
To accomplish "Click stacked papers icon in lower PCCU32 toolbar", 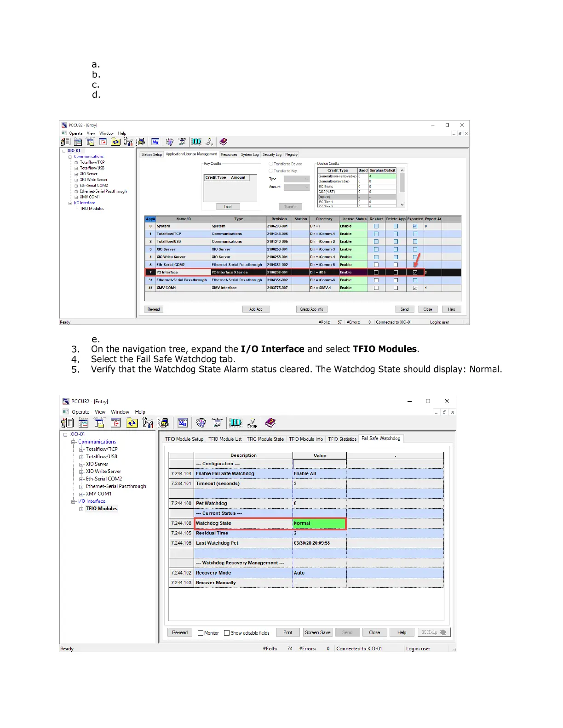I will point(201,422).
